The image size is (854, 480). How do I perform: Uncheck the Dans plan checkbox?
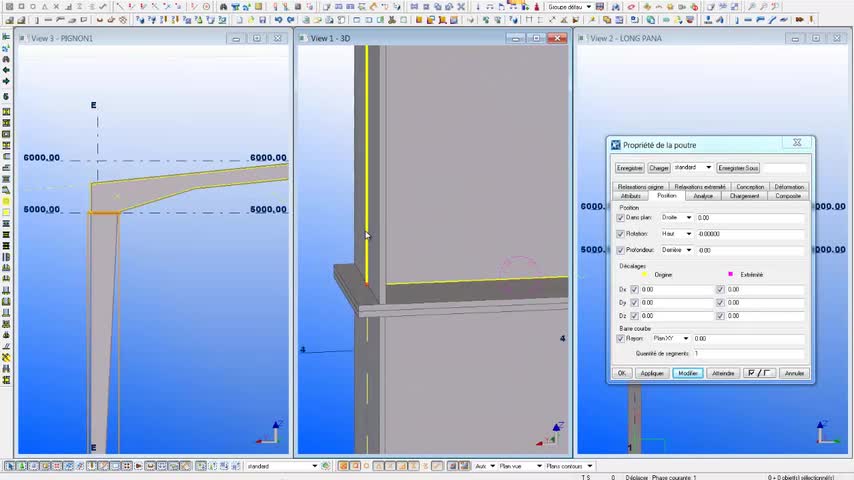click(621, 217)
